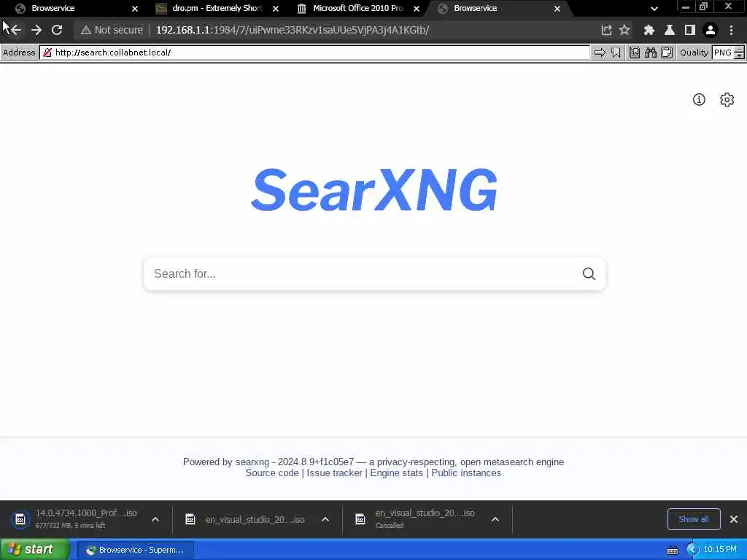747x560 pixels.
Task: Click the keyboard icon in system tray
Action: point(672,551)
